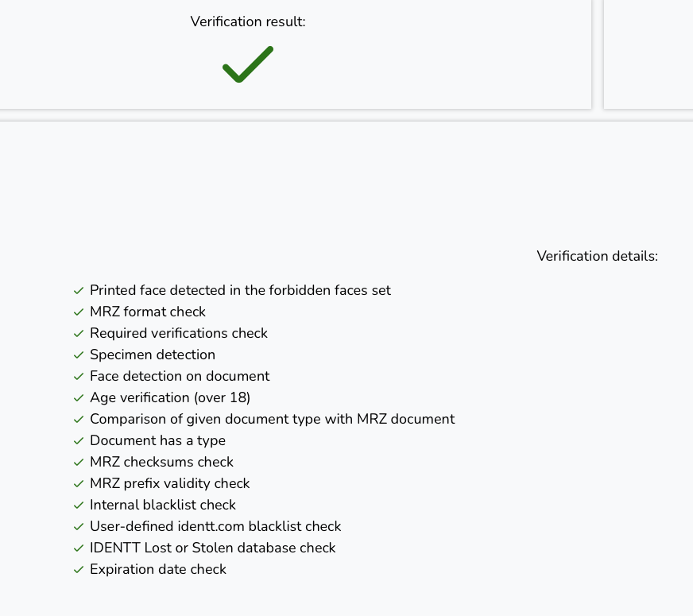Image resolution: width=693 pixels, height=616 pixels.
Task: Click the checkmark next to Specimen detection
Action: [79, 355]
